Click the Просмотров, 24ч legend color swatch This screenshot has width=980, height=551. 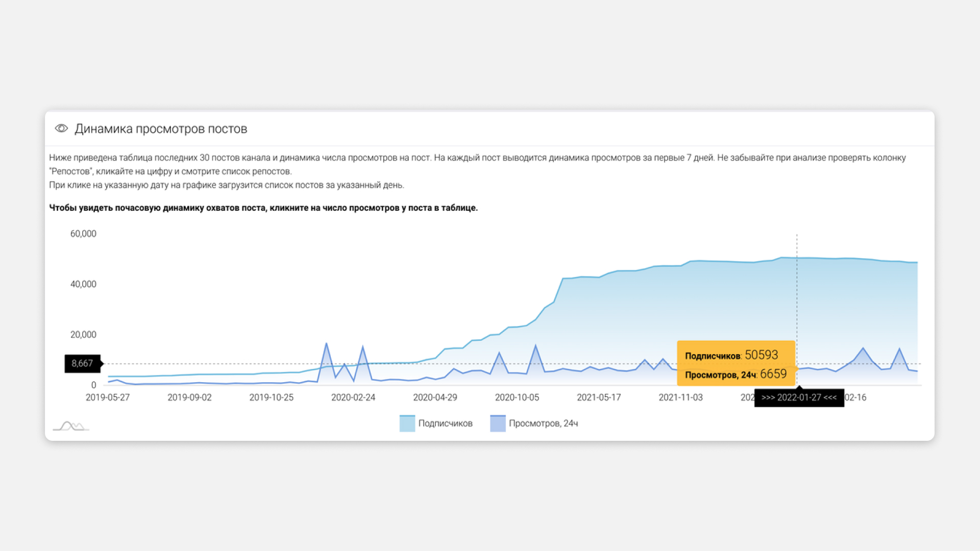[x=498, y=423]
